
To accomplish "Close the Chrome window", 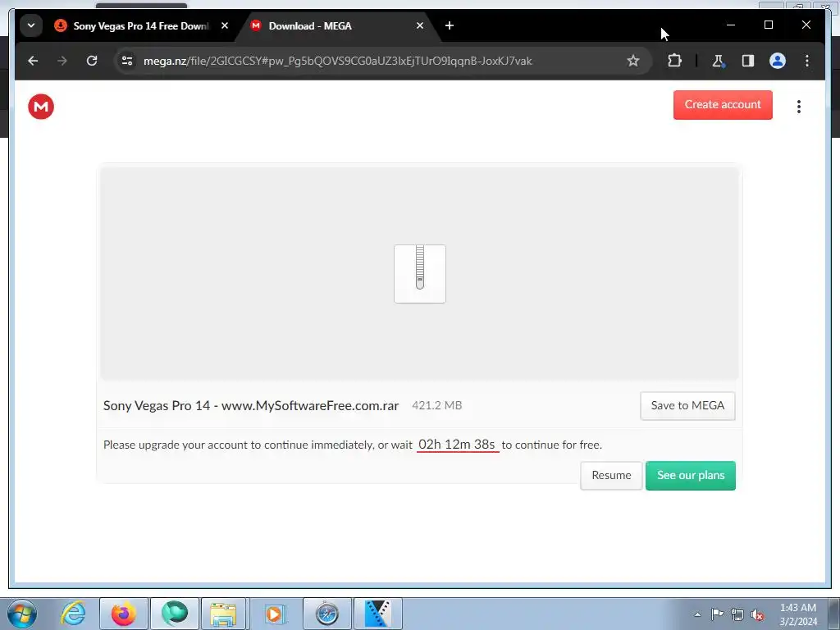I will (806, 25).
